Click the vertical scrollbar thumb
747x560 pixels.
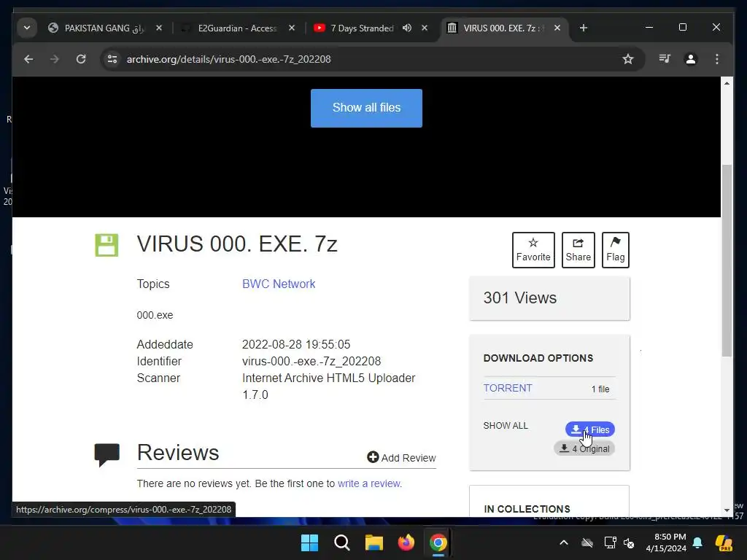727,260
